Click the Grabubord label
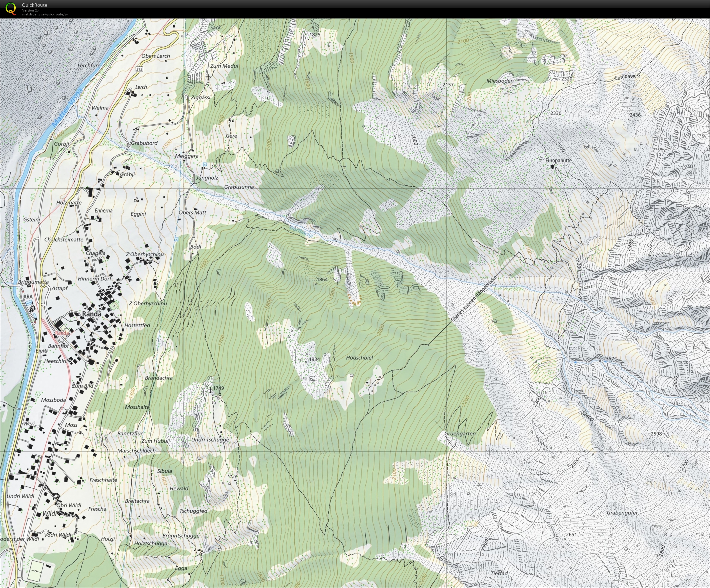710x588 pixels. point(144,143)
